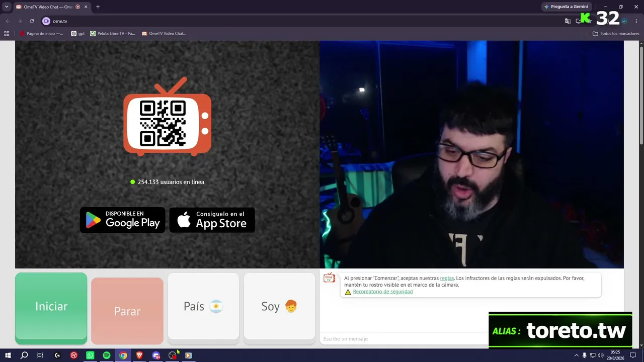Go back in browser history

pos(8,21)
